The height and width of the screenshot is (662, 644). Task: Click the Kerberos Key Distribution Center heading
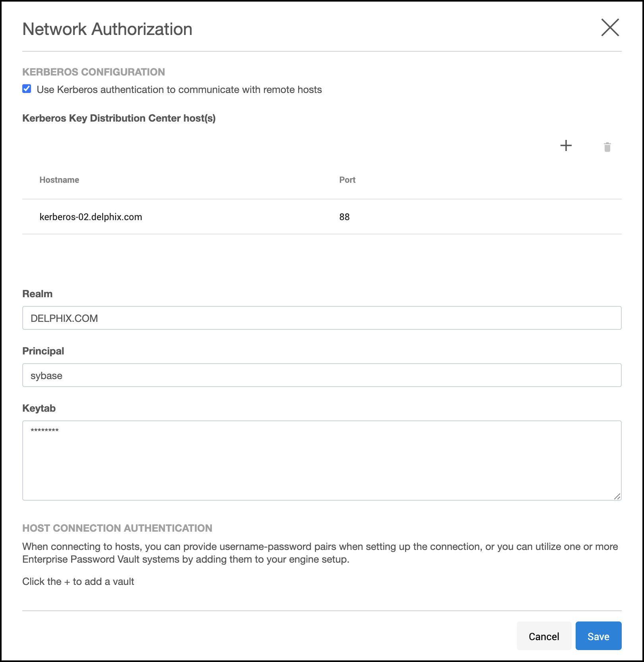click(119, 118)
